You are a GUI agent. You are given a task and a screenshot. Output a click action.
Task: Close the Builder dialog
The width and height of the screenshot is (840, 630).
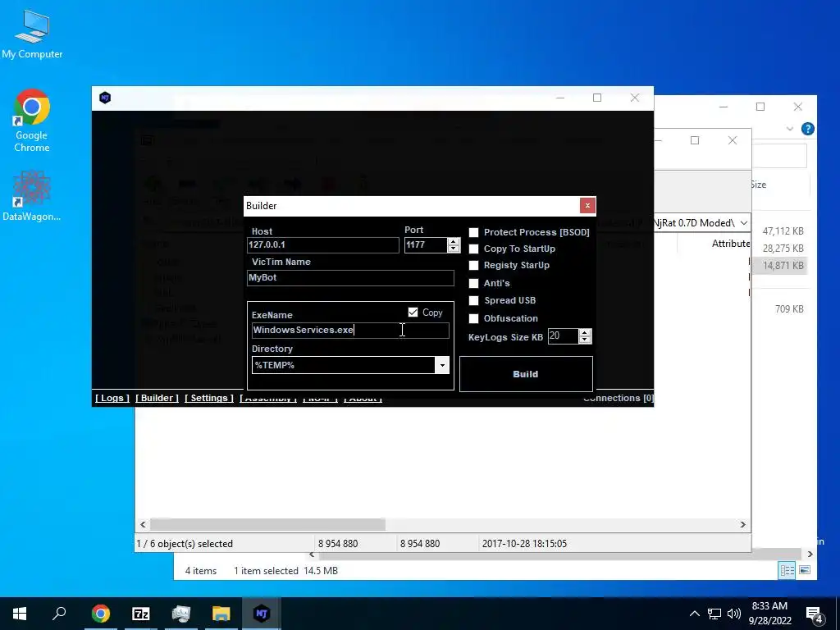[587, 206]
